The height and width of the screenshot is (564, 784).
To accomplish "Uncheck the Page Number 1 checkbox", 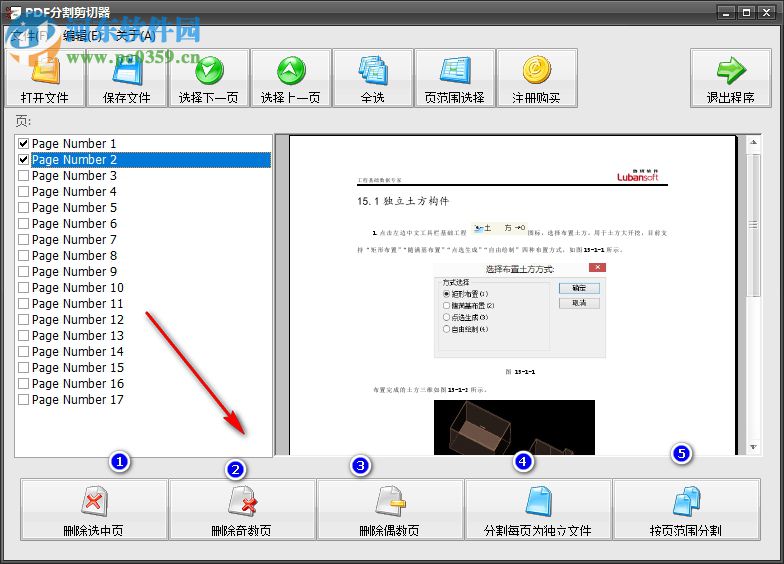I will pyautogui.click(x=24, y=144).
